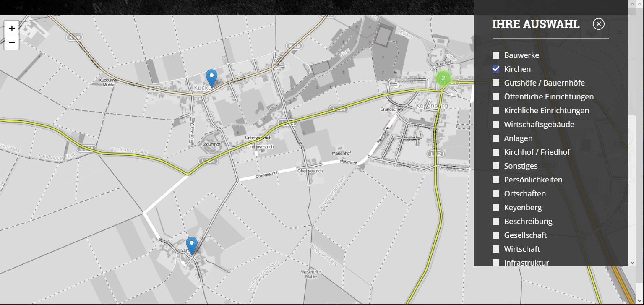Screen dimensions: 644x305
Task: Enable the Keyenberg filter checkbox
Action: (496, 207)
